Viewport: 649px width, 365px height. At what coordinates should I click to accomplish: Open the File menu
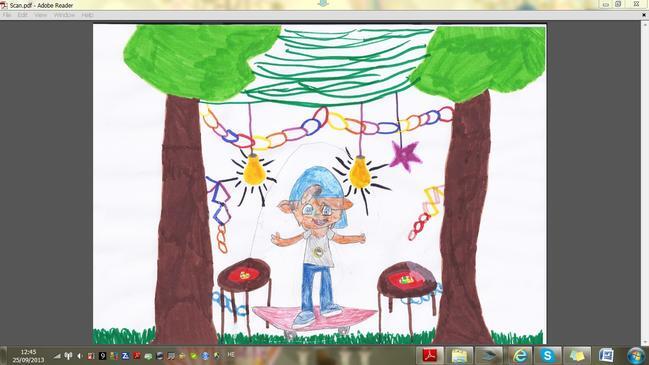point(7,15)
